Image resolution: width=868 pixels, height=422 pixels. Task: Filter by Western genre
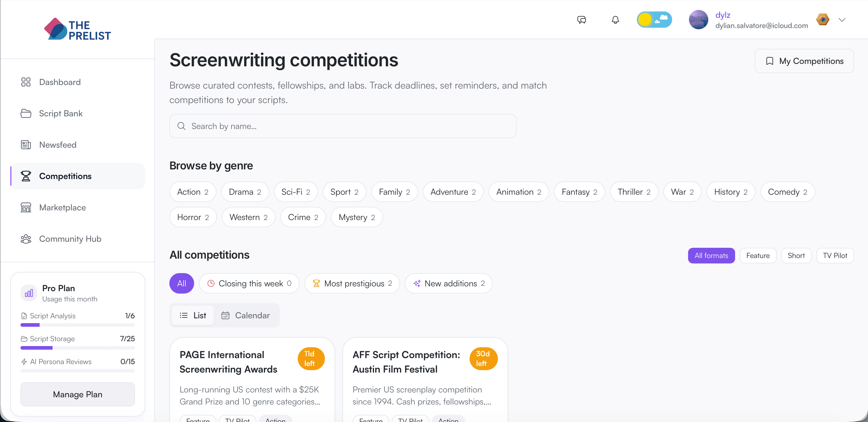click(x=248, y=217)
